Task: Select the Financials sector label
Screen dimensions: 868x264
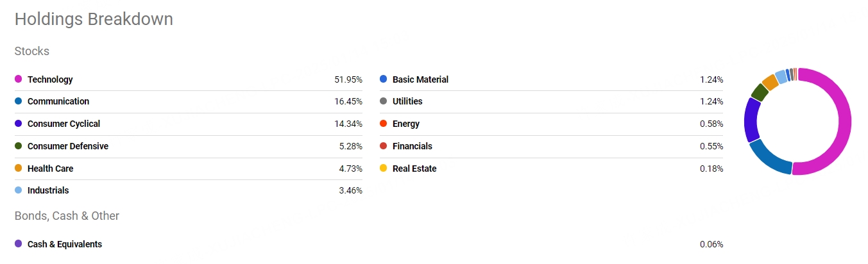Action: pyautogui.click(x=413, y=146)
